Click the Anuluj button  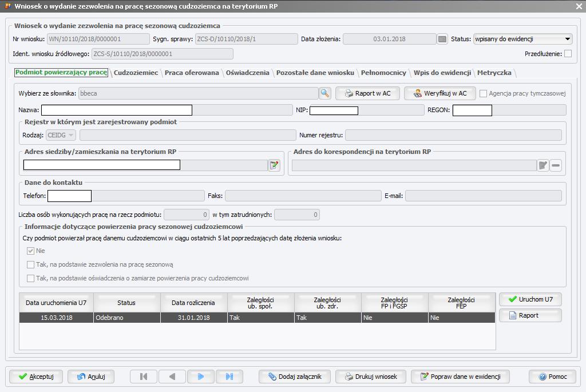click(91, 377)
